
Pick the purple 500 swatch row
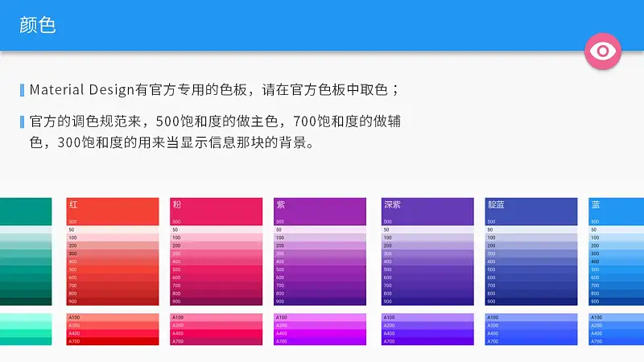[320, 269]
